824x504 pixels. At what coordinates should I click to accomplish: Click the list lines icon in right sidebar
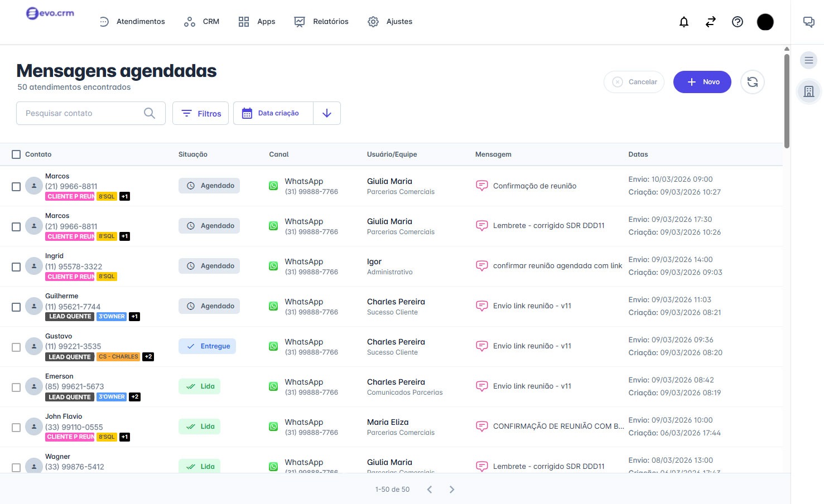[x=808, y=60]
